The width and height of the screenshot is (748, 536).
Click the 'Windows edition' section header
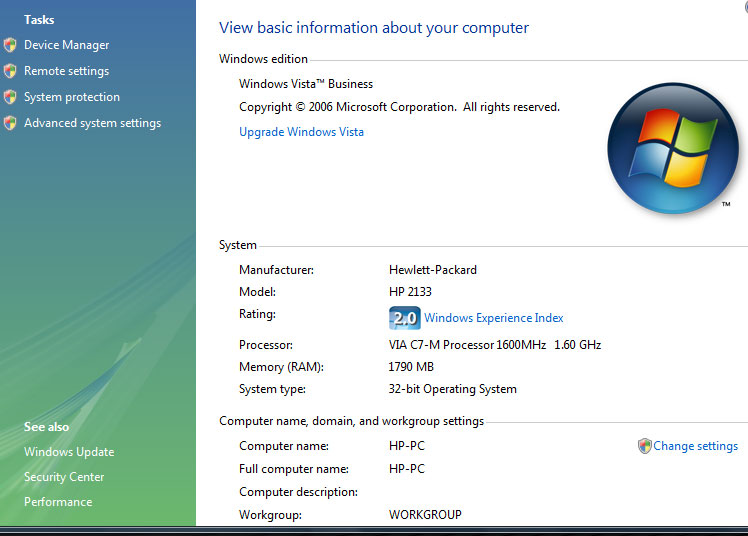pyautogui.click(x=263, y=59)
